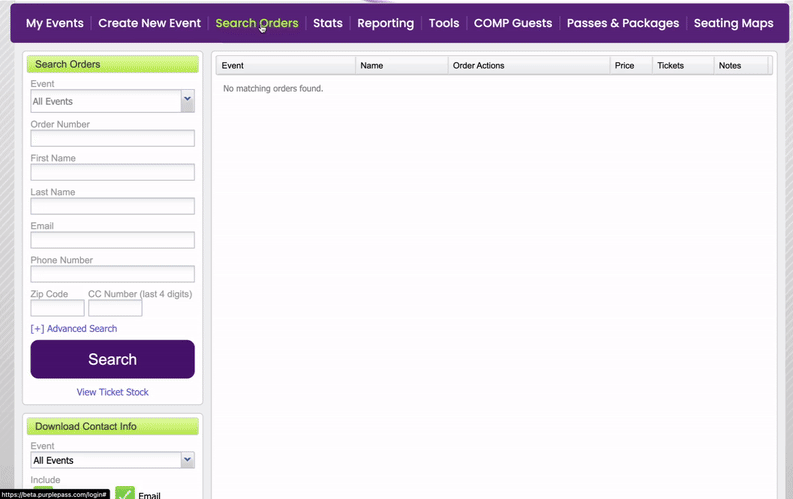
Task: Open the My Events menu
Action: [x=54, y=23]
